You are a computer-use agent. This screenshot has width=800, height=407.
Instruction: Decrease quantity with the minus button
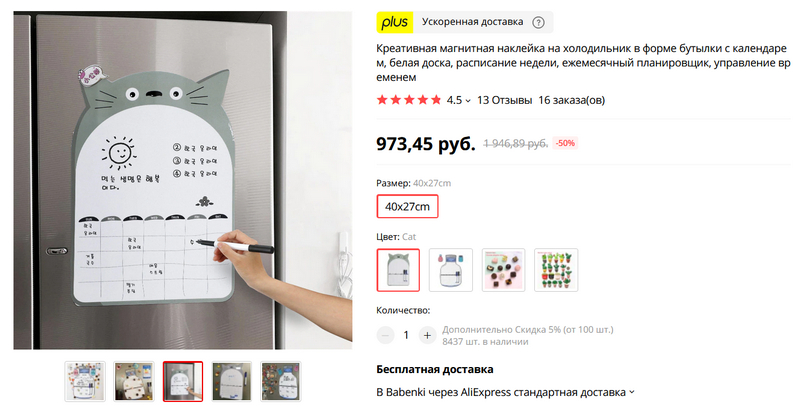pos(385,335)
